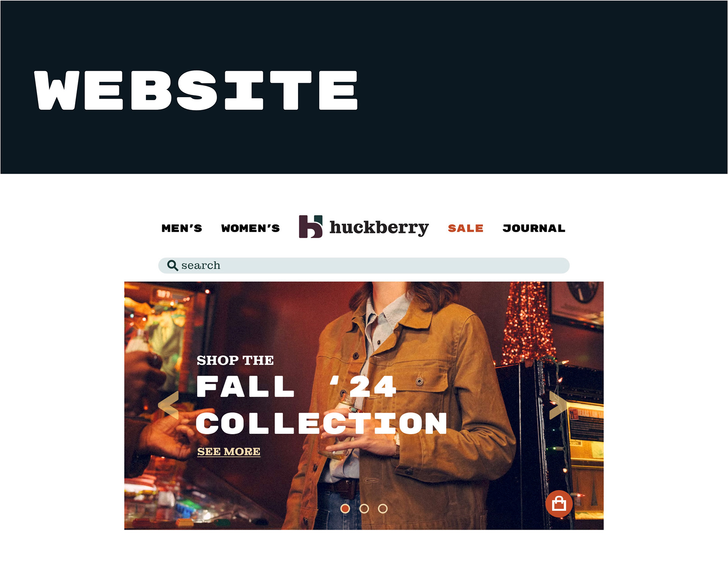Focus the search input field

click(x=364, y=265)
